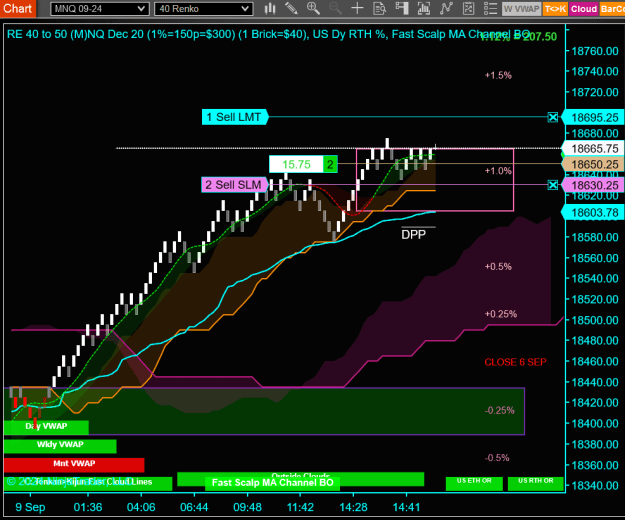Open the chart properties list icon
This screenshot has width=625, height=520.
tap(490, 8)
